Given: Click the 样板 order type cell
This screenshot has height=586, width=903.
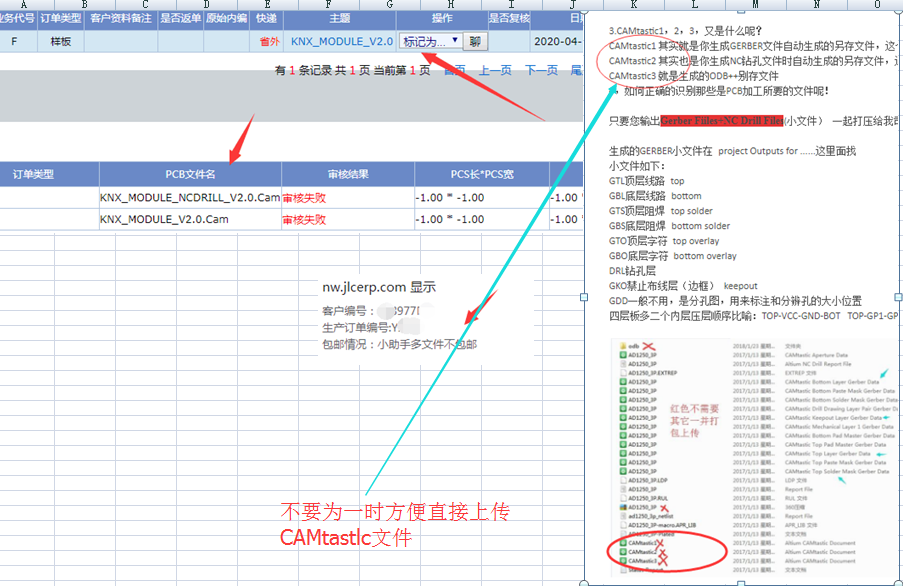Looking at the screenshot, I should [61, 41].
